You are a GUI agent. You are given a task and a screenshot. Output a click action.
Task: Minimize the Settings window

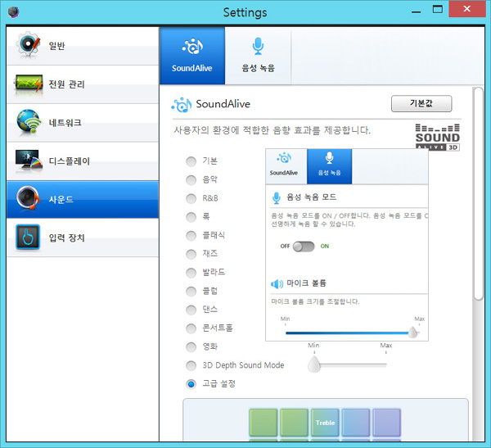(417, 12)
